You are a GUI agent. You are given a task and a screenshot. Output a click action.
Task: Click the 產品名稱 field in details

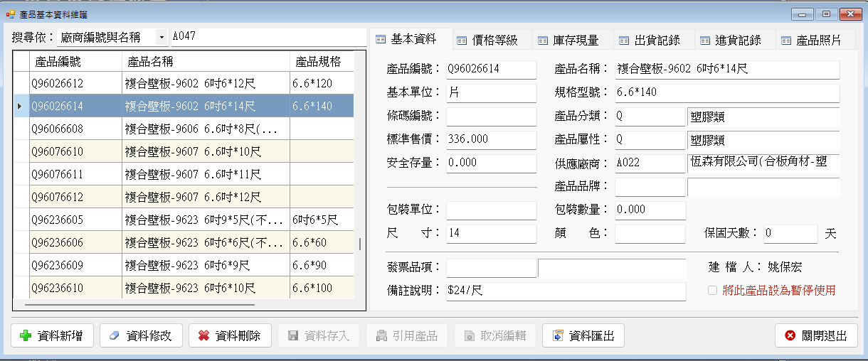click(x=727, y=69)
